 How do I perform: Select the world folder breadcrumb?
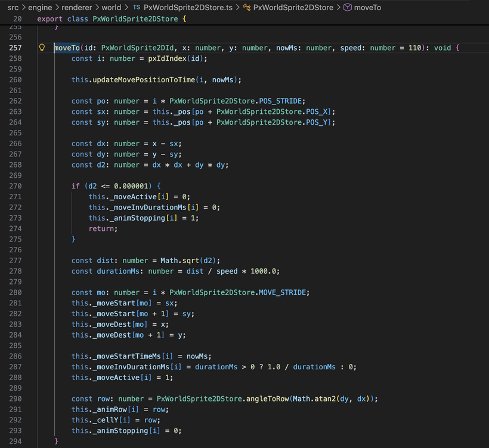tap(112, 8)
